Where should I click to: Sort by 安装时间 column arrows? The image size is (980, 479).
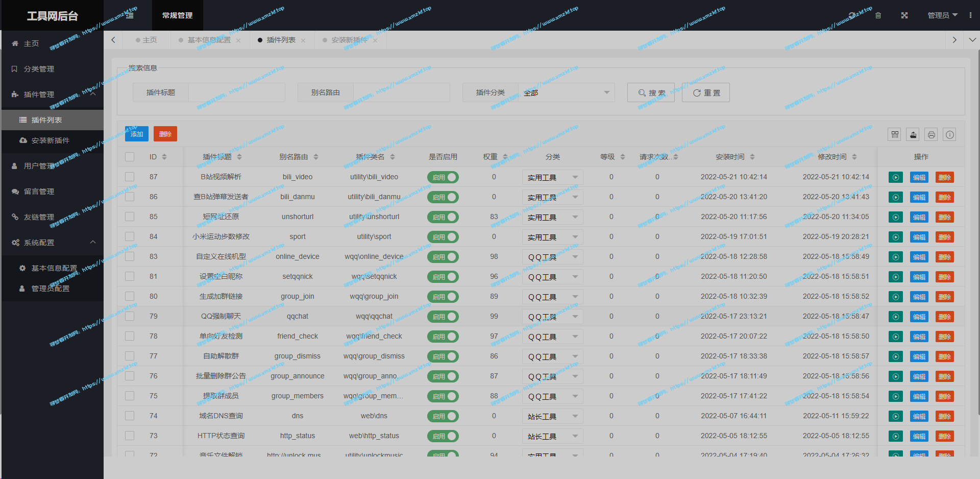point(752,157)
